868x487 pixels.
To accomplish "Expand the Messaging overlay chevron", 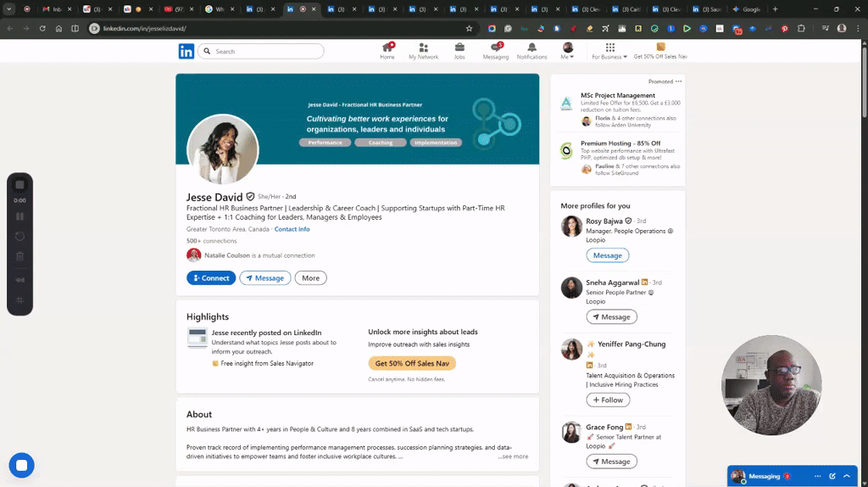I will 847,477.
